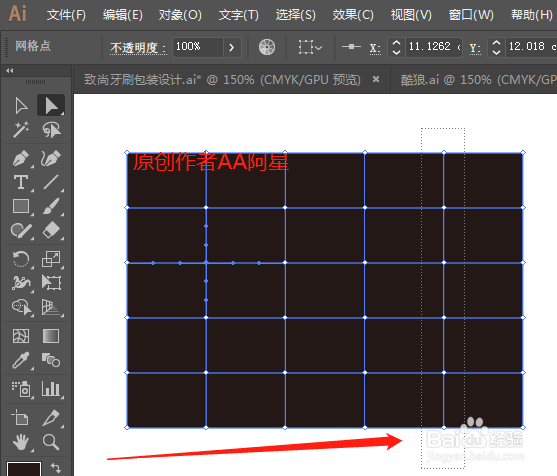The image size is (557, 476).
Task: Select the Eyedropper tool
Action: coord(21,360)
